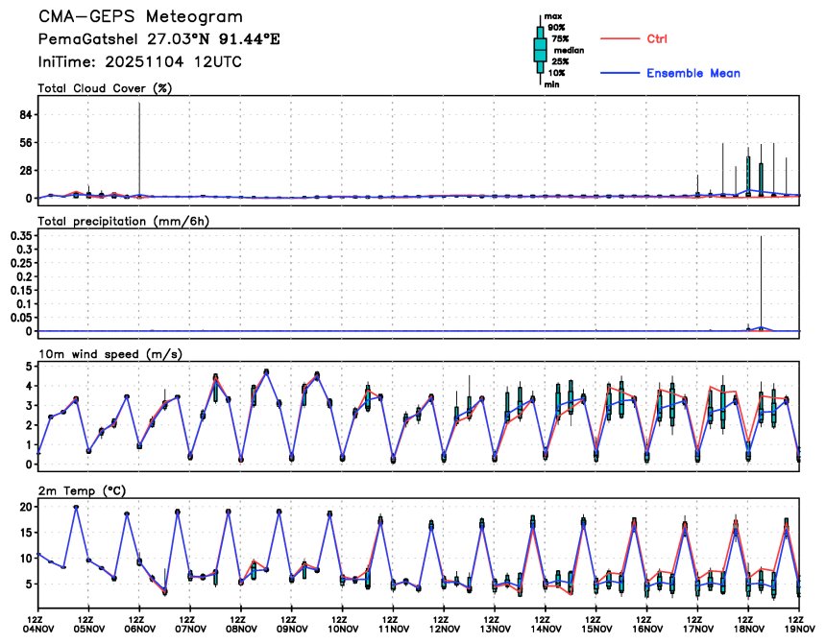826x644 pixels.
Task: Click the PemaGatshel location coordinates text
Action: coord(159,40)
